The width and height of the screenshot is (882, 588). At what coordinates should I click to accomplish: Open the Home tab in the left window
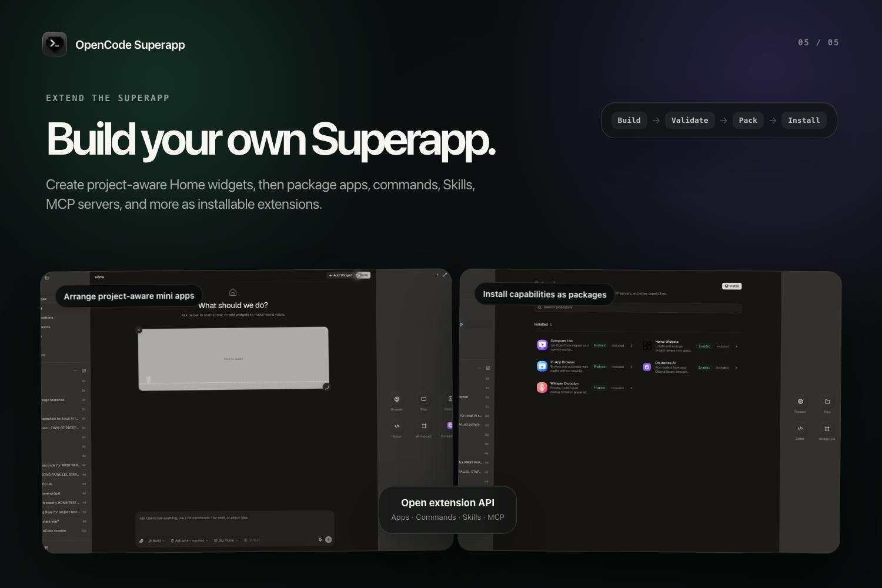coord(100,277)
